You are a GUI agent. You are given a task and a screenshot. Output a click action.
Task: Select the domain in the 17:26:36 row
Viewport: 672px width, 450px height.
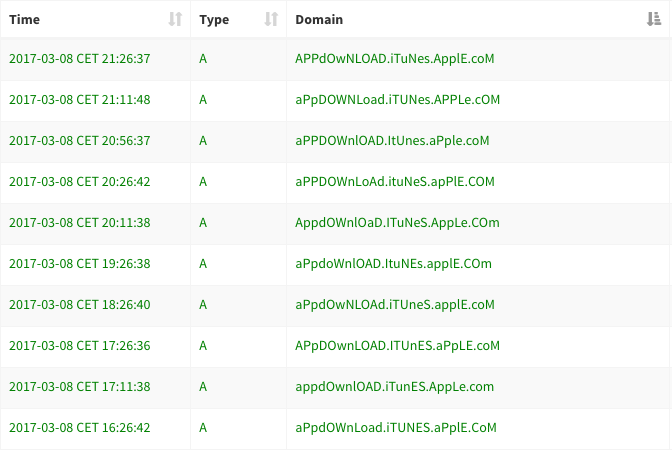click(397, 346)
